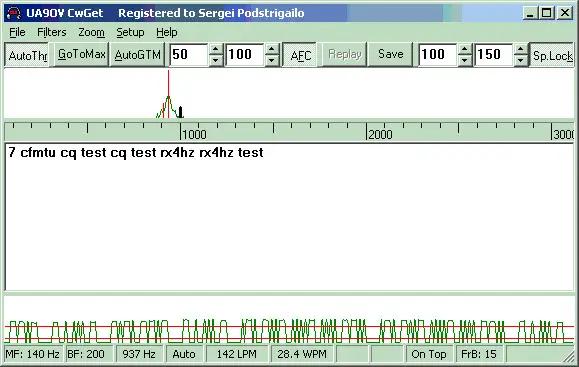Toggle the Sp.Lock button
579x367 pixels.
coord(552,55)
